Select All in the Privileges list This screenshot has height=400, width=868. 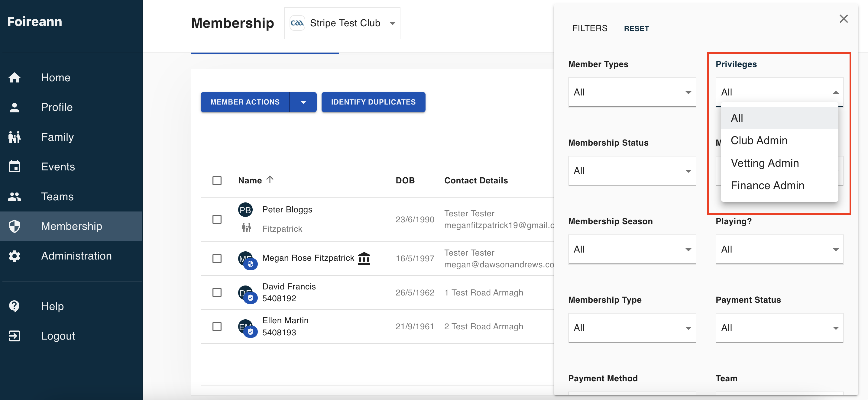tap(779, 118)
